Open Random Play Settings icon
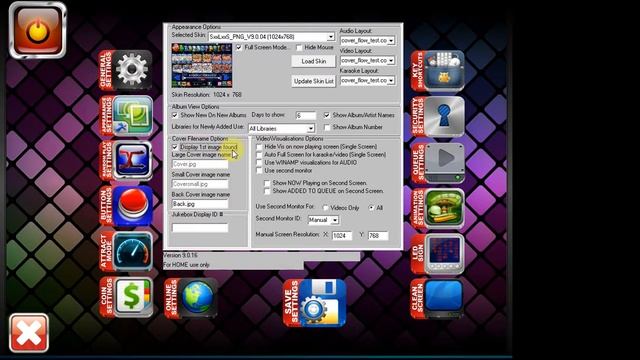This screenshot has width=640, height=360. (126, 161)
